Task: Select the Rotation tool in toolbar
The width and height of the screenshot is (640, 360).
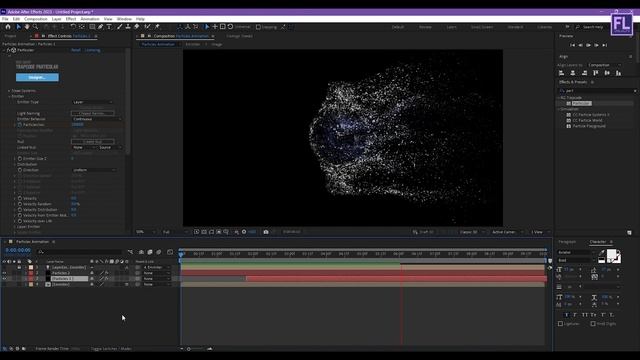Action: 73,27
